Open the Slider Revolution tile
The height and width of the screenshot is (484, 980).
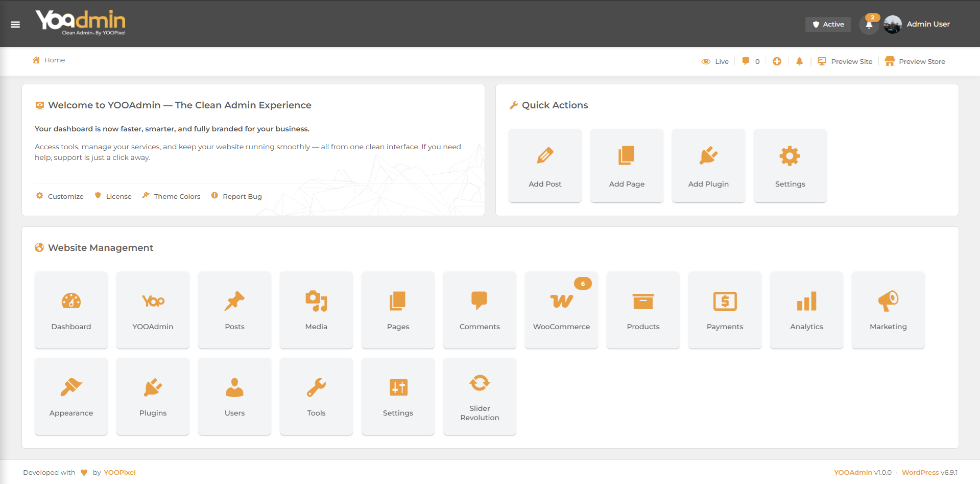click(480, 397)
